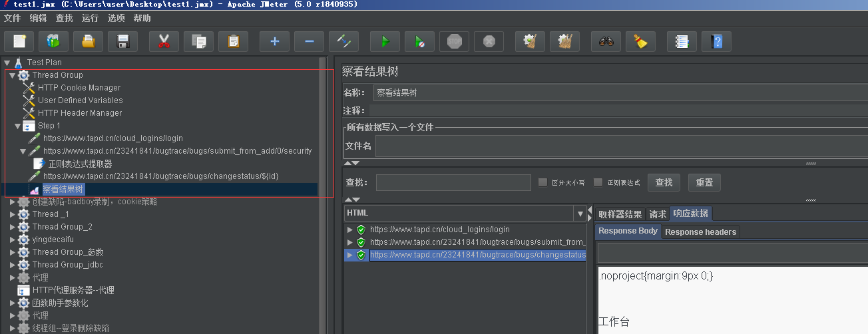The width and height of the screenshot is (868, 334).
Task: Click the 重置 reset button
Action: pos(704,182)
